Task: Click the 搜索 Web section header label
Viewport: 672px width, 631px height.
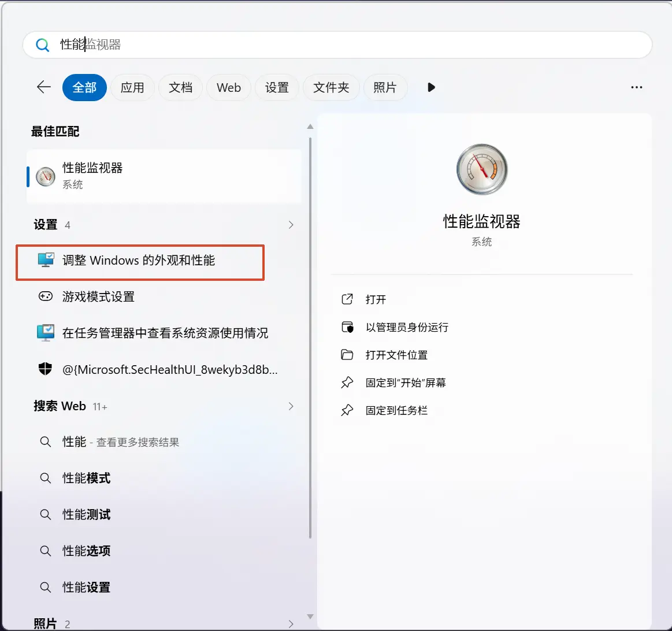Action: [60, 406]
